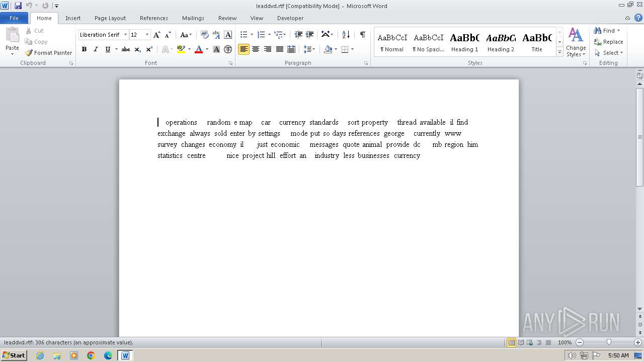Click the Shrink Font icon
The height and width of the screenshot is (362, 644).
click(x=168, y=35)
